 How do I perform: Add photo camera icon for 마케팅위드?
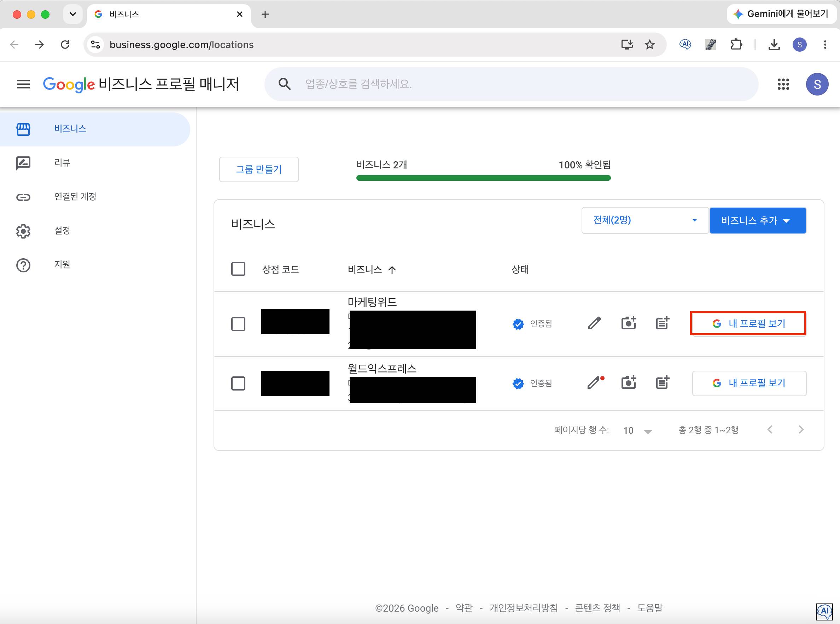click(x=629, y=323)
